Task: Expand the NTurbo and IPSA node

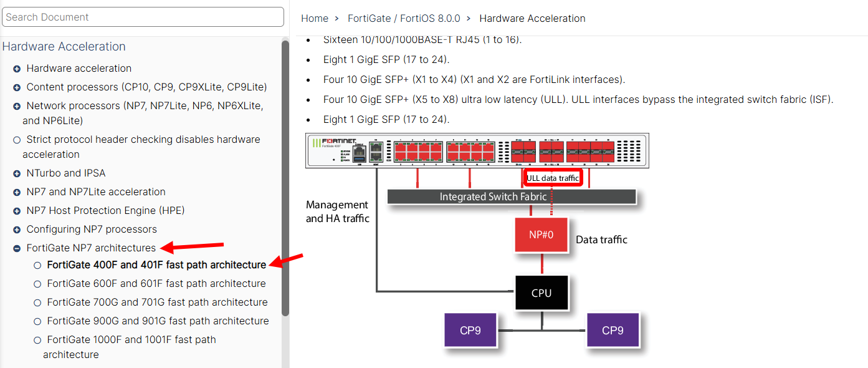Action: click(17, 173)
